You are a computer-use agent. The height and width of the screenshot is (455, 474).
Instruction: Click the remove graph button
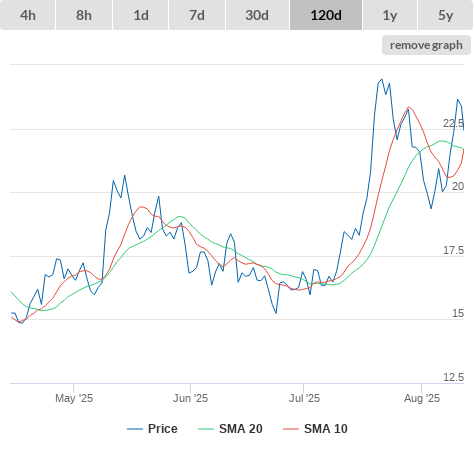click(426, 45)
